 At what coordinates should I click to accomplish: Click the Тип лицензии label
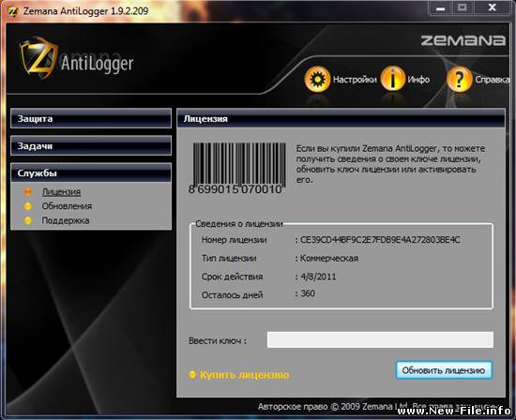coord(229,259)
